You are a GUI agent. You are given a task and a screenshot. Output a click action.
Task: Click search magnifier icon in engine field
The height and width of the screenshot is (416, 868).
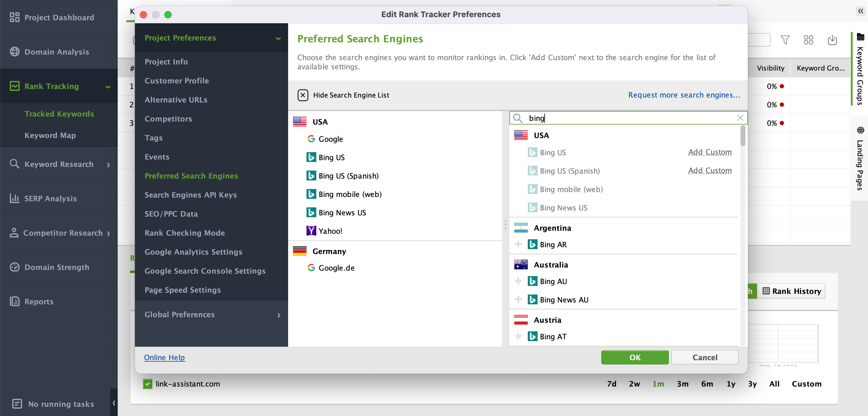click(x=518, y=118)
